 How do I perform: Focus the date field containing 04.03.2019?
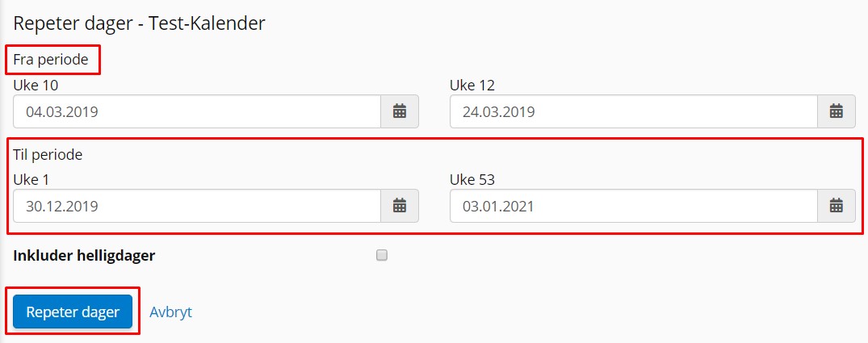(197, 111)
